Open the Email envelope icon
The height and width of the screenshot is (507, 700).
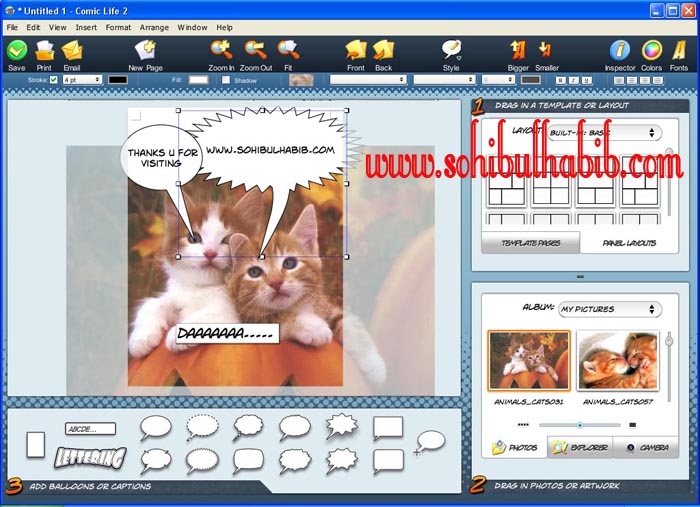(71, 50)
